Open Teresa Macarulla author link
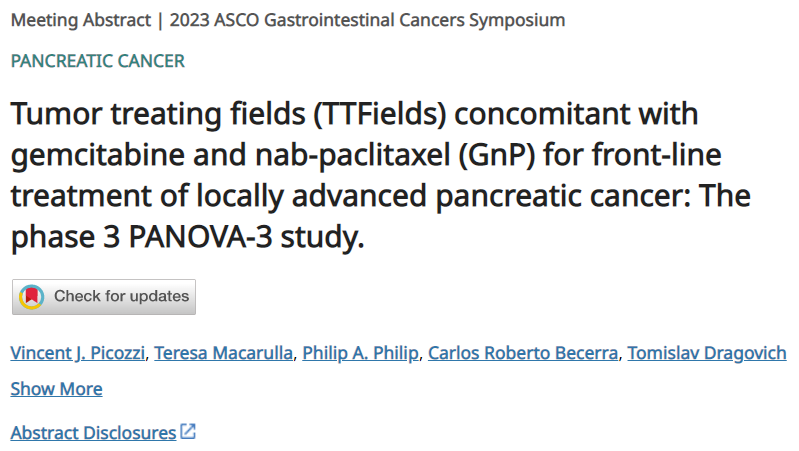799x451 pixels. (x=224, y=353)
